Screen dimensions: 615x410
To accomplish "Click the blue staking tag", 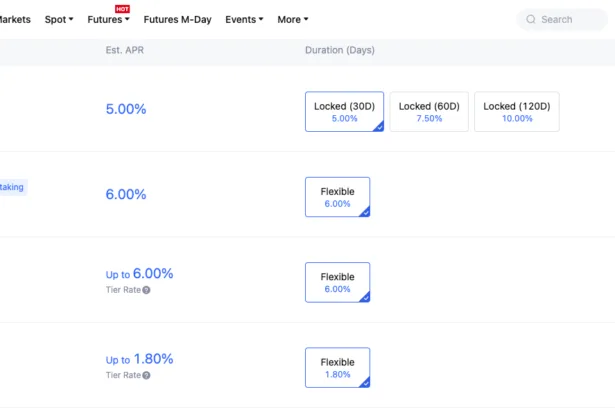I will pos(12,186).
